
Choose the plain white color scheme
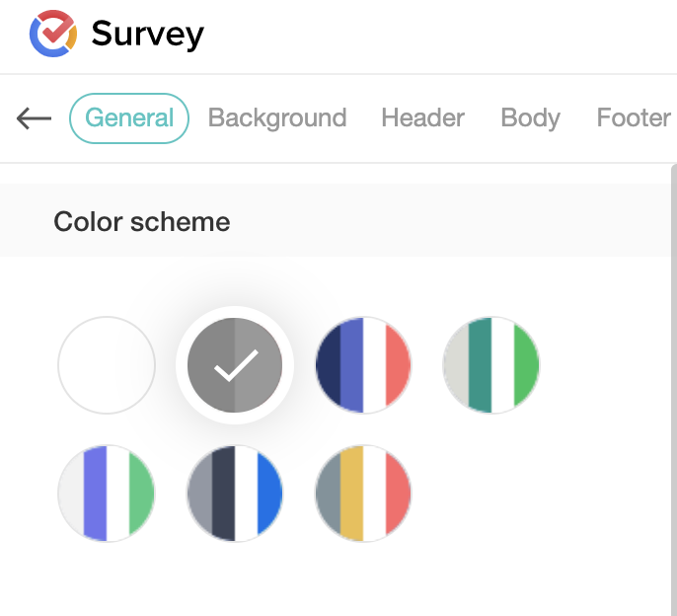click(x=107, y=365)
